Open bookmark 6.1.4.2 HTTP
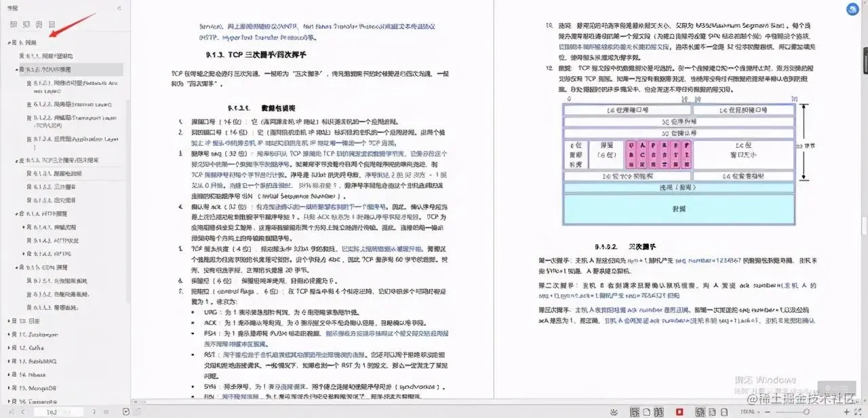 pyautogui.click(x=52, y=240)
